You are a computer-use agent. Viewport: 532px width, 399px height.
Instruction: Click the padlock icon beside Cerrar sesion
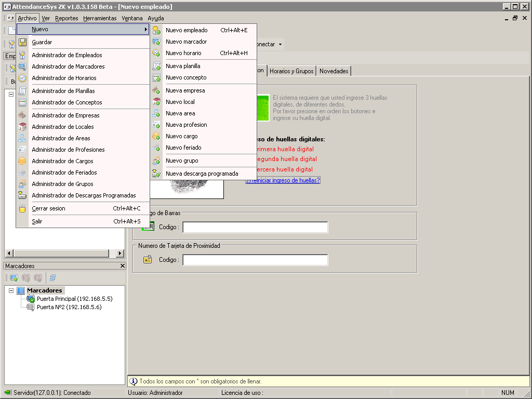pos(22,208)
